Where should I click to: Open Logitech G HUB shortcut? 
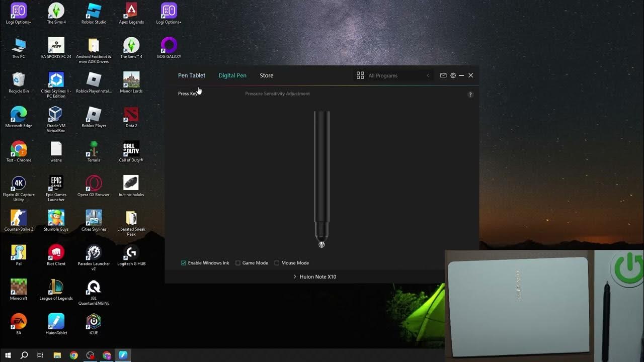[x=131, y=256]
